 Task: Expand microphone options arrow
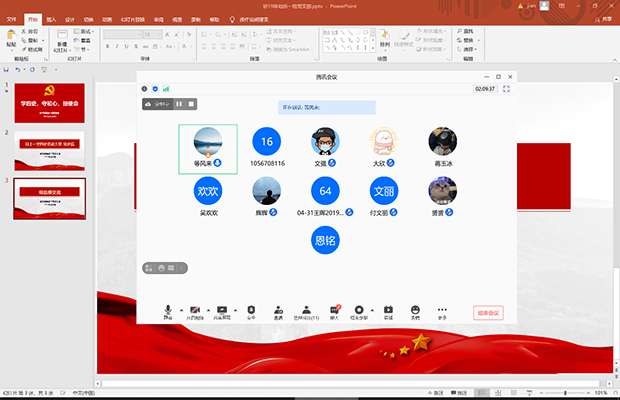coord(181,310)
